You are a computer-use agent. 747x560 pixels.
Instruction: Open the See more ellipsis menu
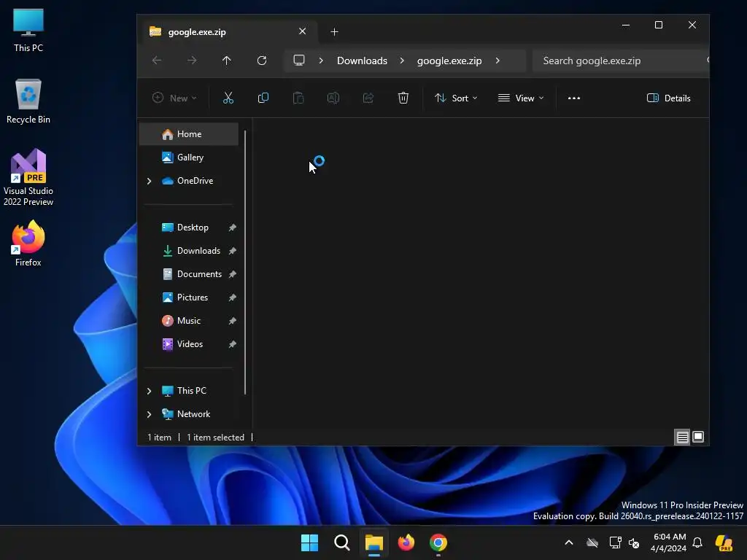point(574,98)
